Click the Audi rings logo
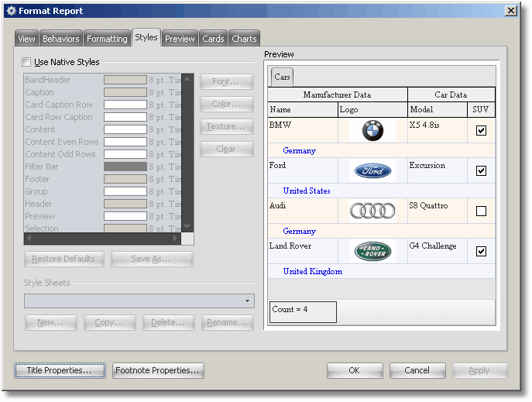532x402 pixels. pyautogui.click(x=372, y=211)
